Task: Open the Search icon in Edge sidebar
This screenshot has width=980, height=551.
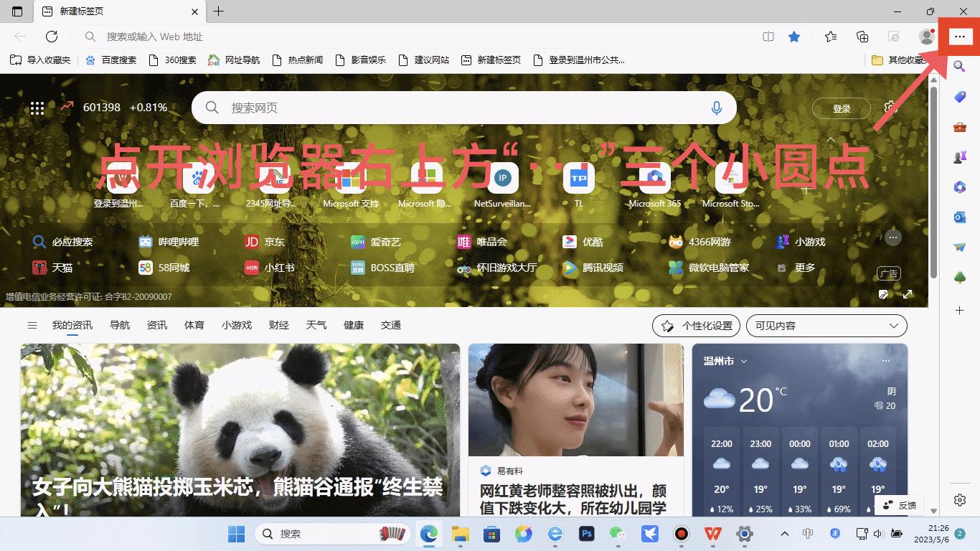Action: 959,67
